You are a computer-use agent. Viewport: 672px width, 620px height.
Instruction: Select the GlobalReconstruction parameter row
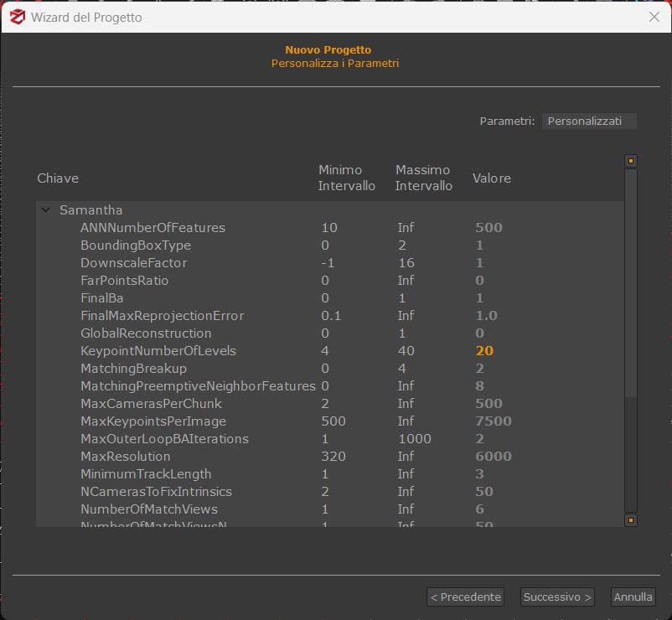tap(330, 333)
